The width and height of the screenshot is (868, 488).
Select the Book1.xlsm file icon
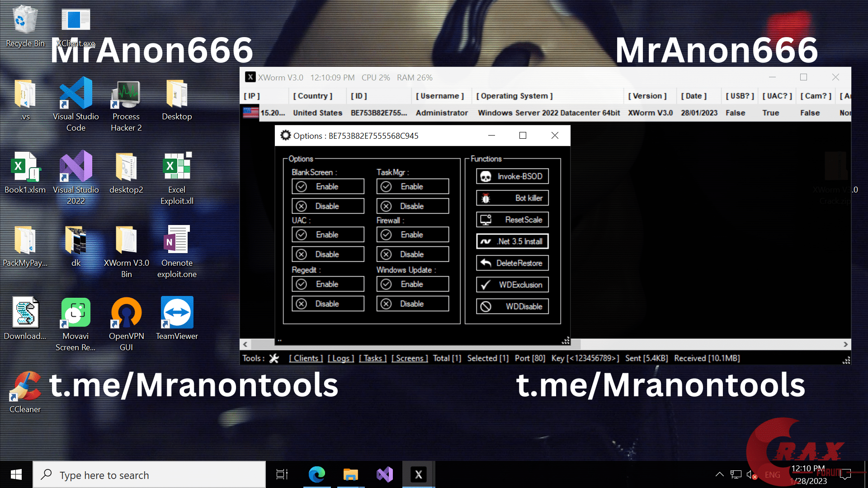(x=25, y=174)
